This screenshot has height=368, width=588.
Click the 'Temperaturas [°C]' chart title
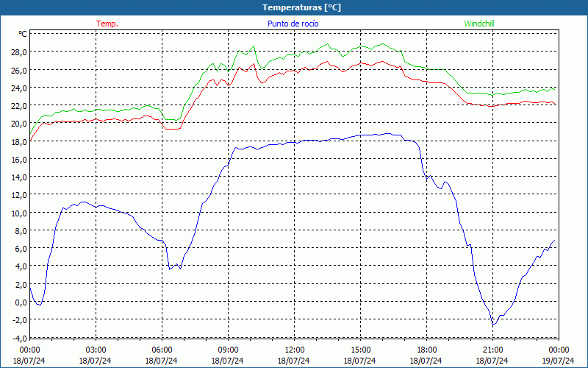pos(301,7)
